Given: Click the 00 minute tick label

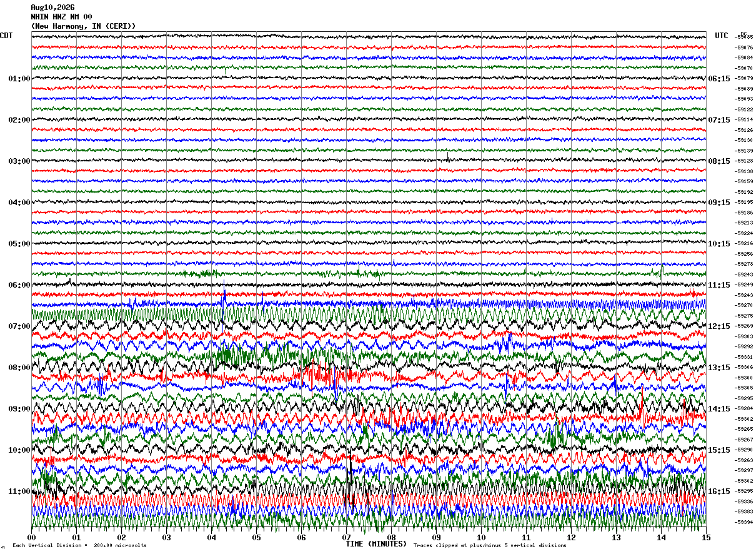Looking at the screenshot, I should (x=31, y=537).
